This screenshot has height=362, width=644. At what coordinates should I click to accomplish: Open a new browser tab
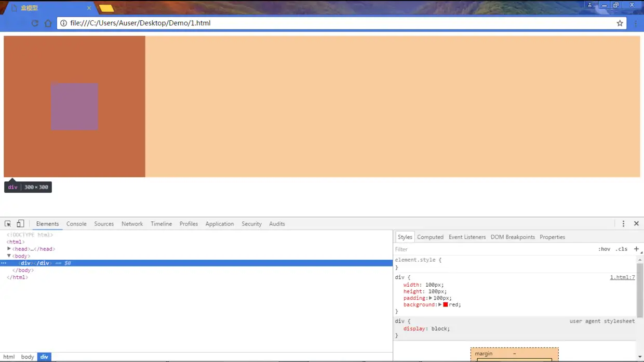(x=106, y=8)
